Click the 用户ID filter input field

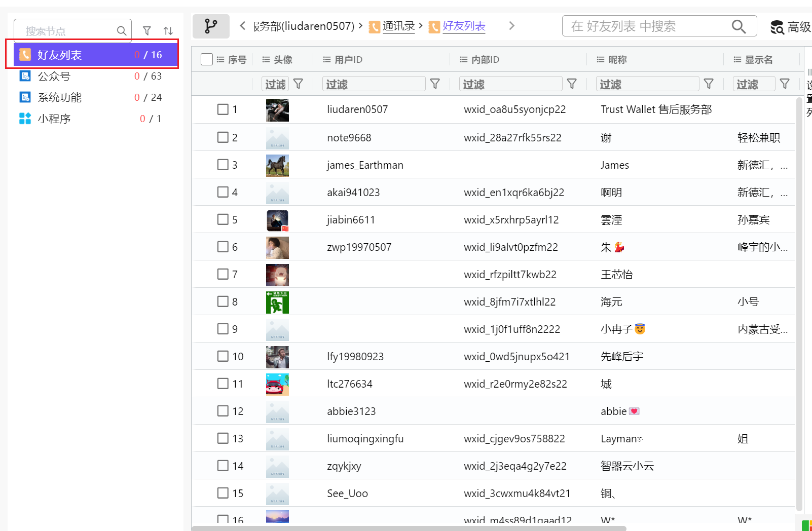click(x=374, y=84)
